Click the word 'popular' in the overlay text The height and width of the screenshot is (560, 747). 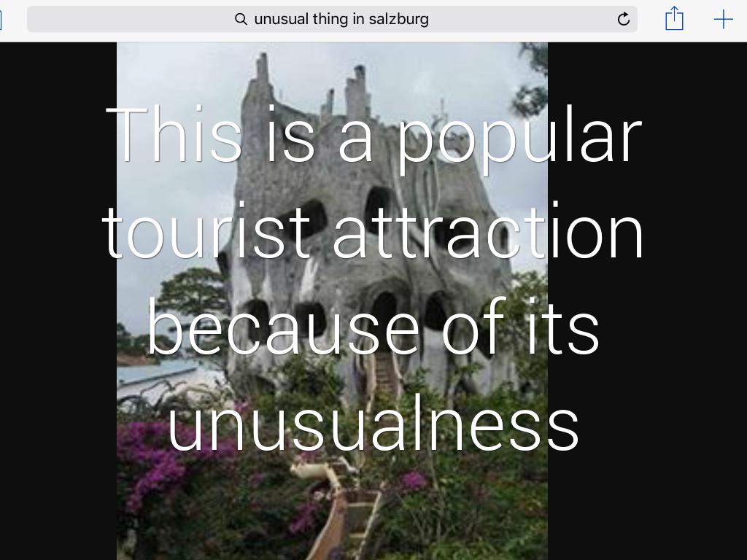tap(519, 139)
